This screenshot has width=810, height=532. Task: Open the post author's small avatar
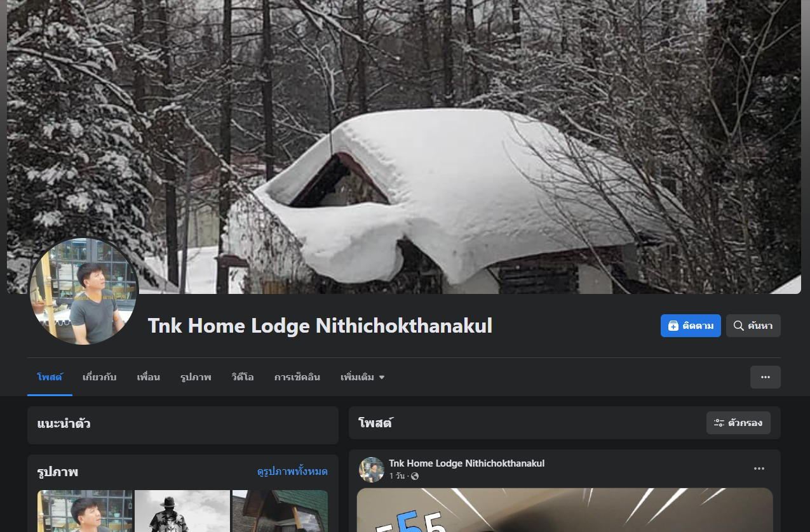pos(372,470)
